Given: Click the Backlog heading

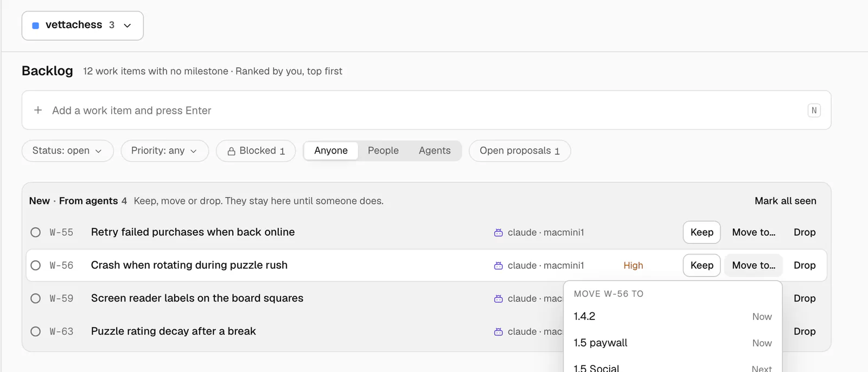Looking at the screenshot, I should click(47, 71).
